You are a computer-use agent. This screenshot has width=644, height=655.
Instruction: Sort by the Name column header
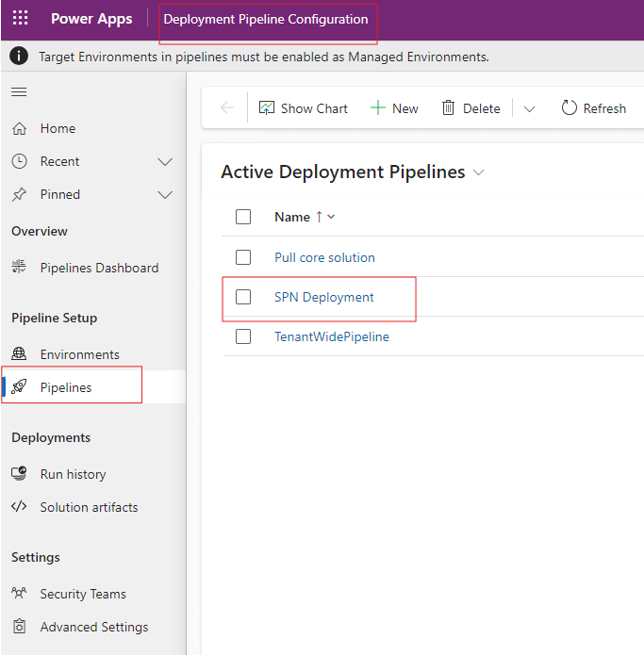coord(292,217)
